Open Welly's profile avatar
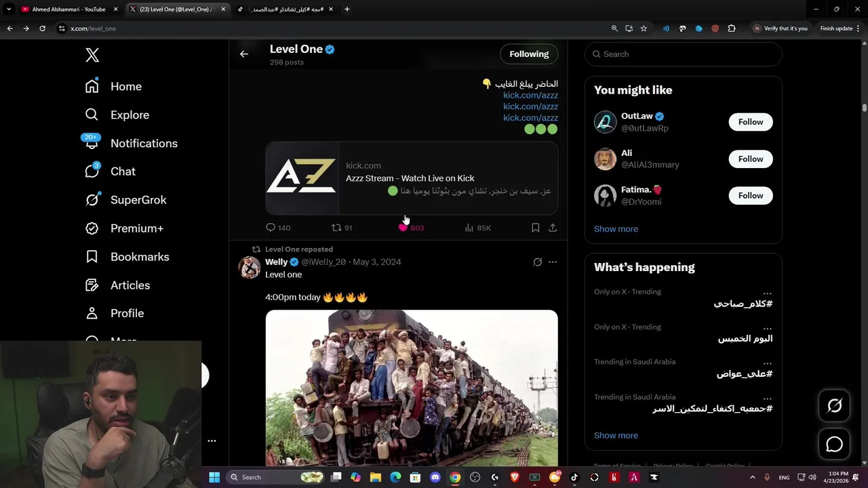 click(250, 267)
